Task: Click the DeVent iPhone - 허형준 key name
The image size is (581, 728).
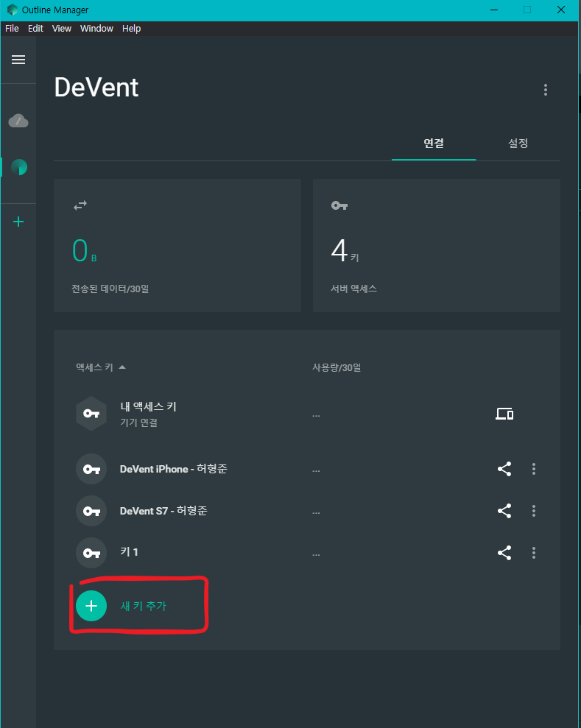Action: pos(174,469)
